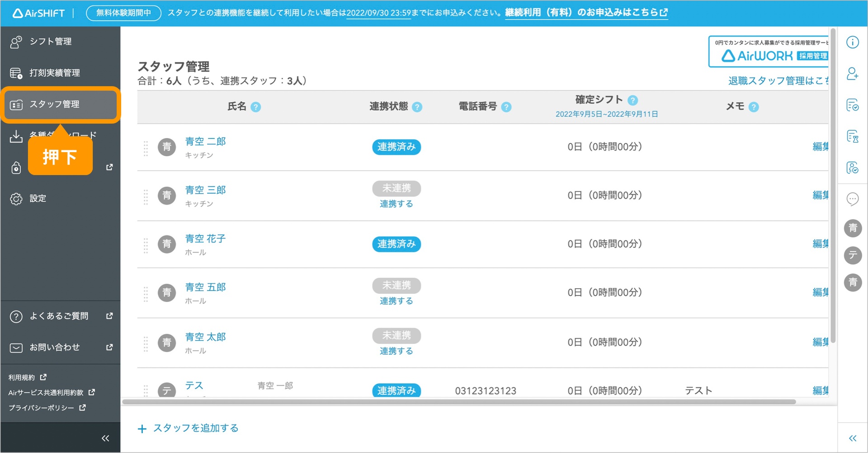Select 設定 in the sidebar
Viewport: 868px width, 453px height.
[38, 199]
